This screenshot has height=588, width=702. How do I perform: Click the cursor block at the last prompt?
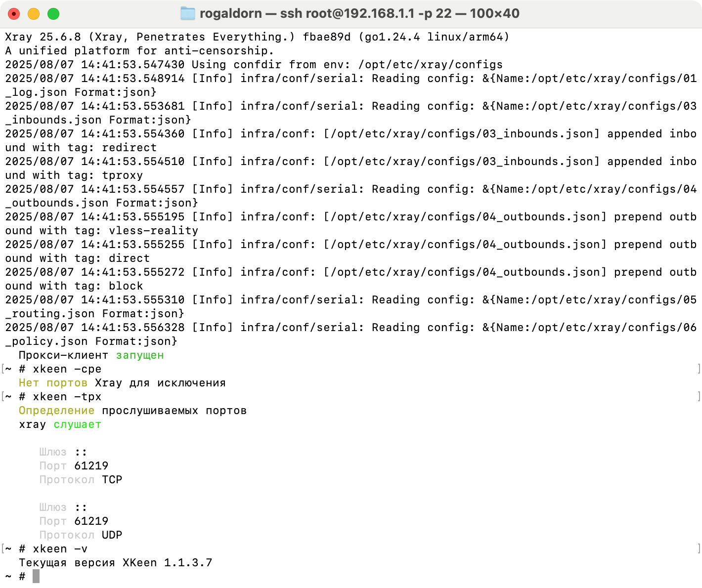36,576
